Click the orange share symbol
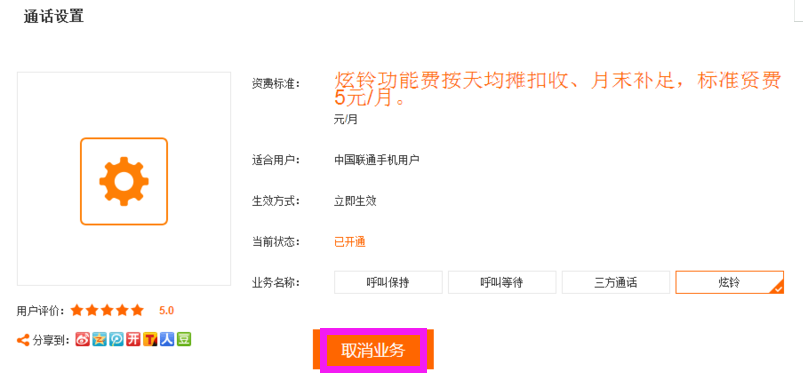The height and width of the screenshot is (392, 803). click(x=23, y=340)
